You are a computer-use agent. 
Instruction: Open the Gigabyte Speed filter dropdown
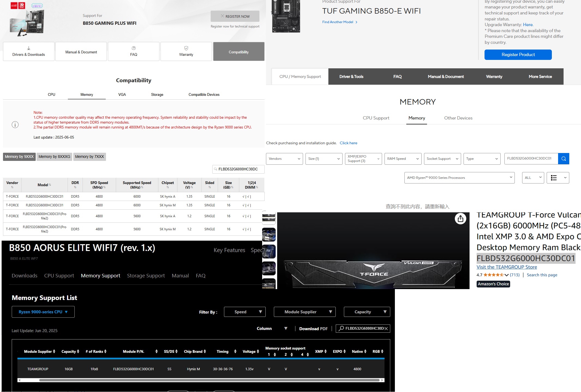(245, 312)
